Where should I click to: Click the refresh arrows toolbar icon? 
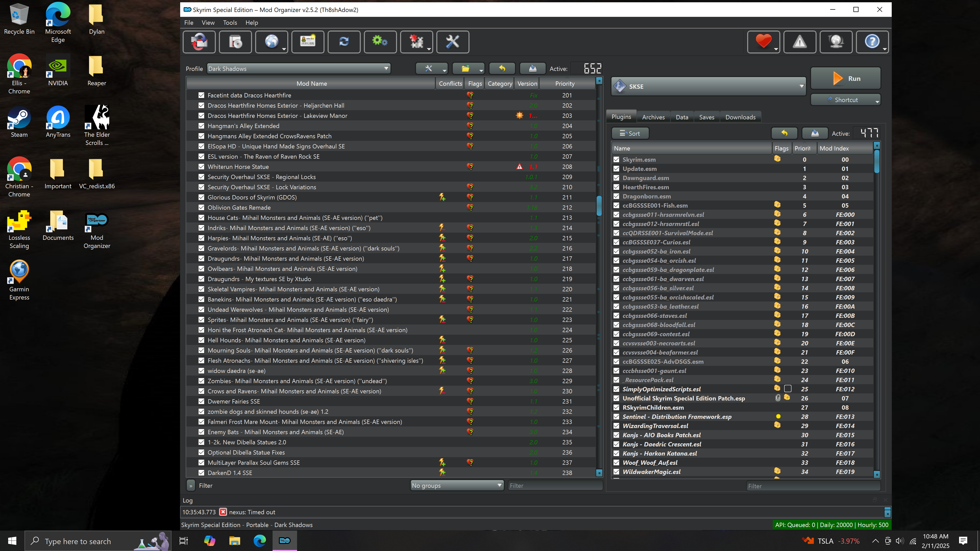344,42
